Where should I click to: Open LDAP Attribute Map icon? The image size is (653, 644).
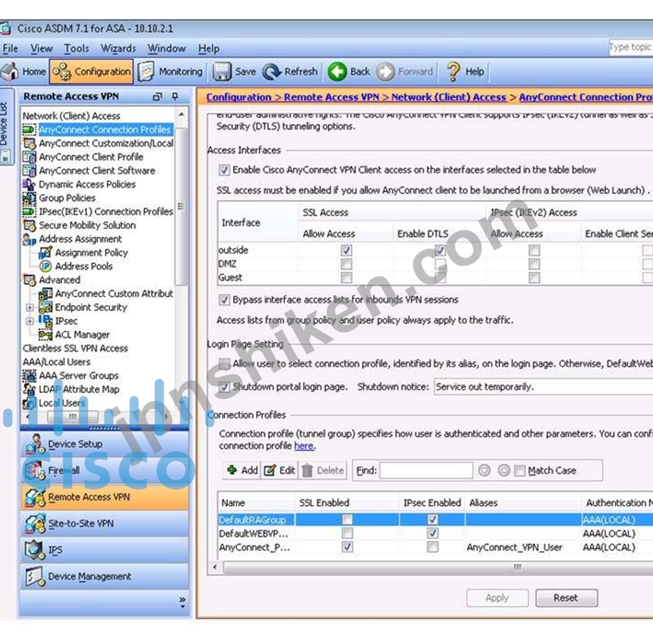point(29,389)
